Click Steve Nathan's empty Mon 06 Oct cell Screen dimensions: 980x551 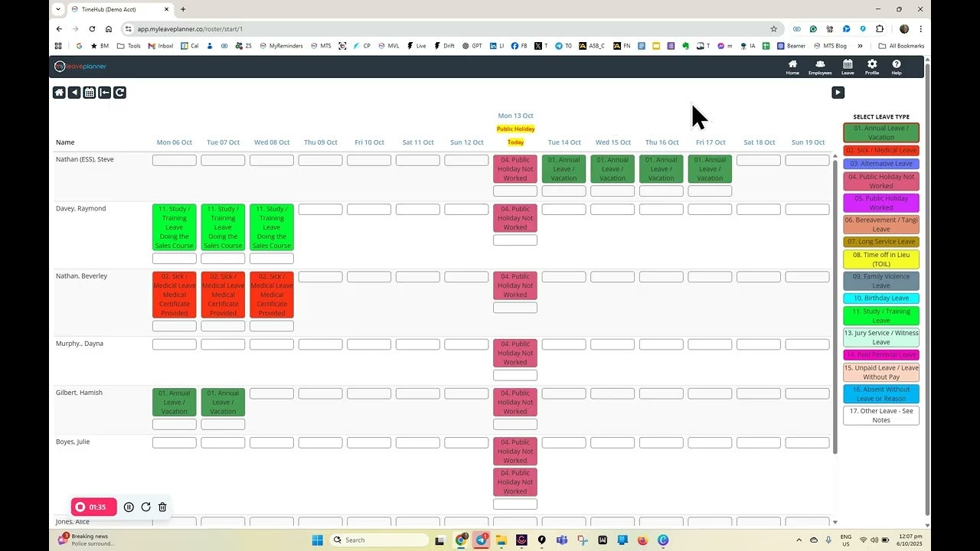[x=174, y=159]
